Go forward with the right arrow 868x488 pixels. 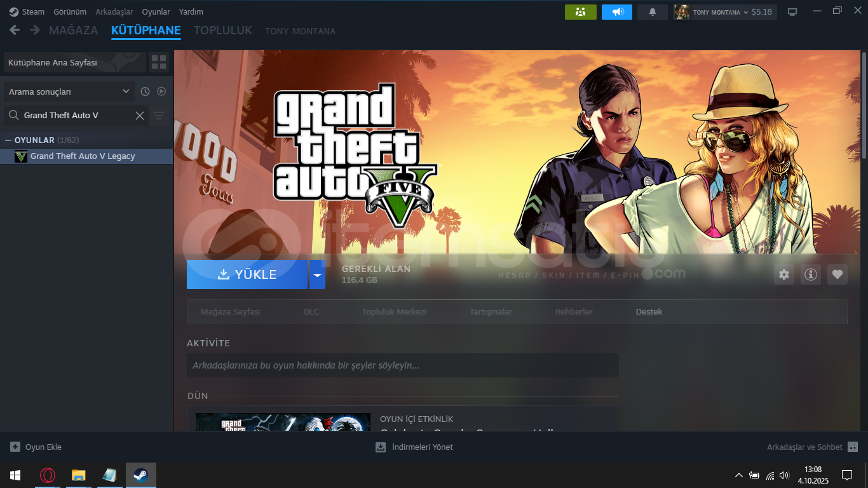35,30
